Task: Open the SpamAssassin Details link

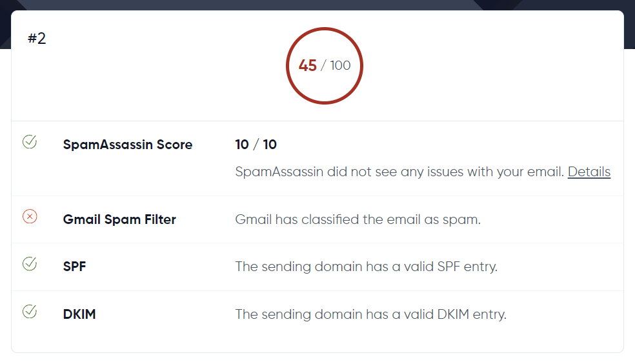Action: [589, 172]
